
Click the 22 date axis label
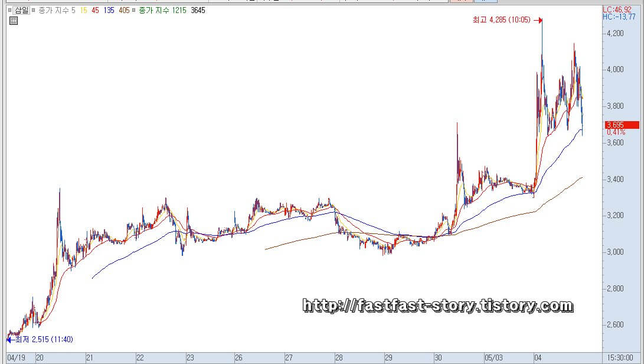[x=140, y=358]
